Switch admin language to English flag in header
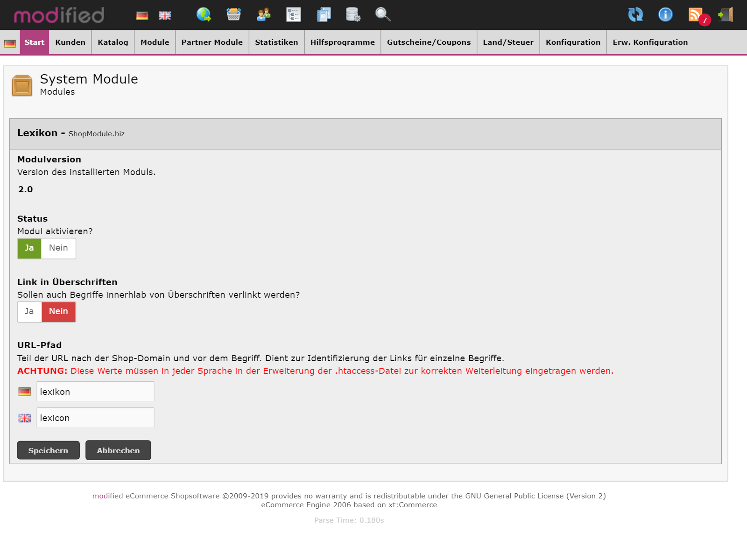747x560 pixels. coord(165,16)
